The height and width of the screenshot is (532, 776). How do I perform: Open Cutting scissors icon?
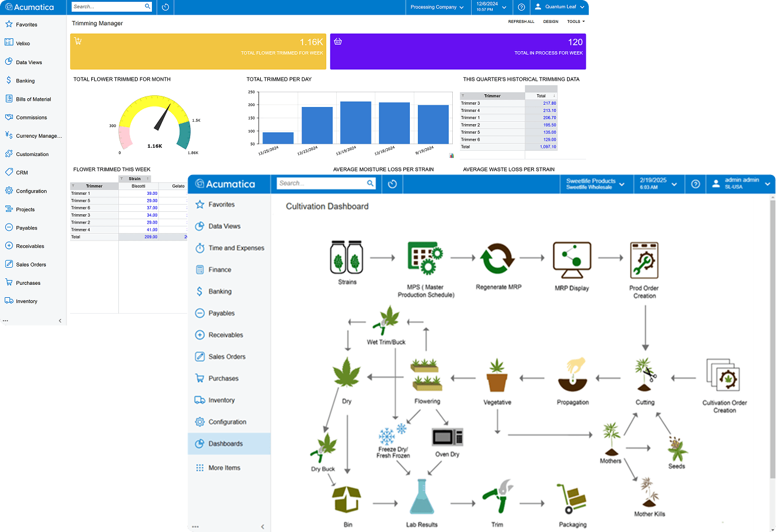click(x=645, y=375)
